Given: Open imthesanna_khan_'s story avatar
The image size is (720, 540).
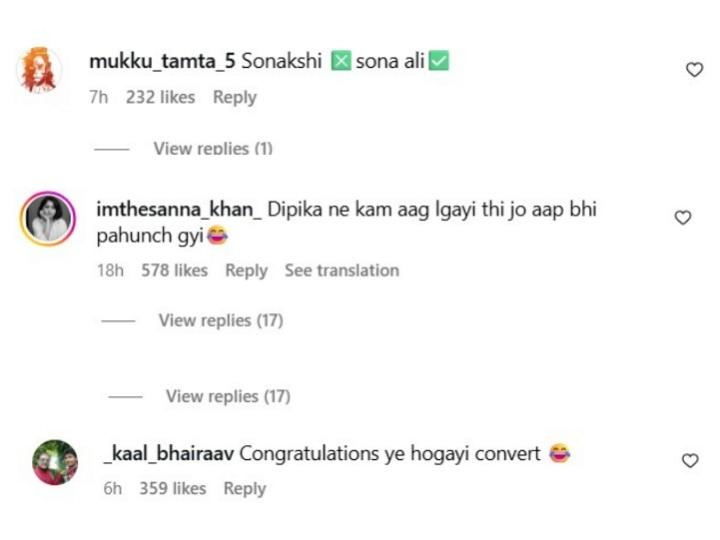Looking at the screenshot, I should (x=48, y=218).
